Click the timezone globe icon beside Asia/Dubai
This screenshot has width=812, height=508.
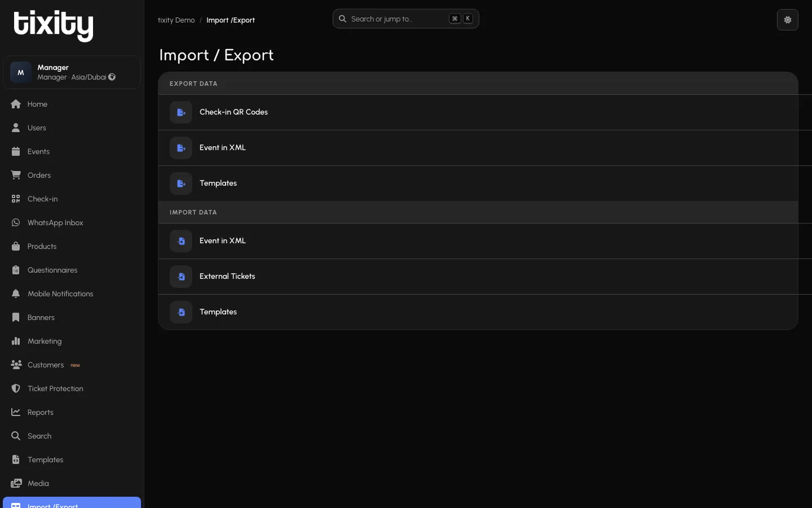pyautogui.click(x=112, y=77)
